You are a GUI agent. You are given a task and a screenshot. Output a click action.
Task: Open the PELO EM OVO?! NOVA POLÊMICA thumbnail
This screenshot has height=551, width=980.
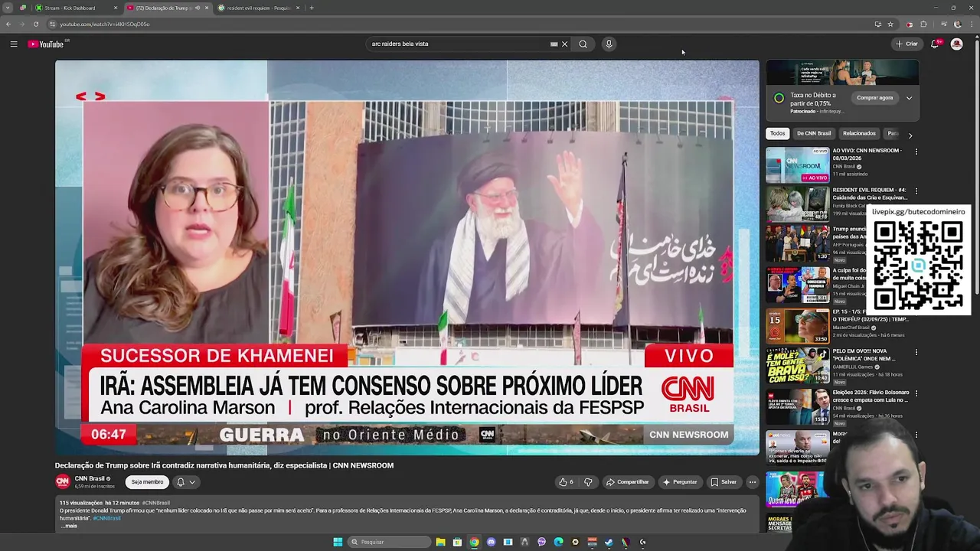point(797,366)
